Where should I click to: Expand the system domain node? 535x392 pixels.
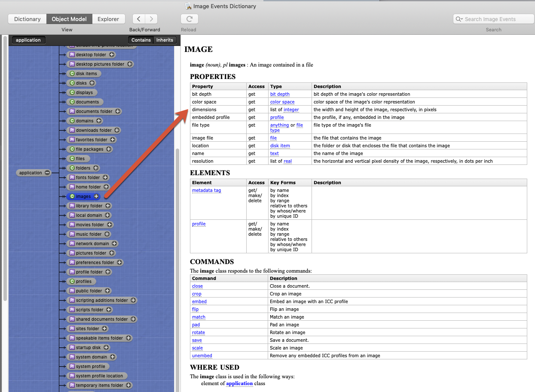click(113, 357)
